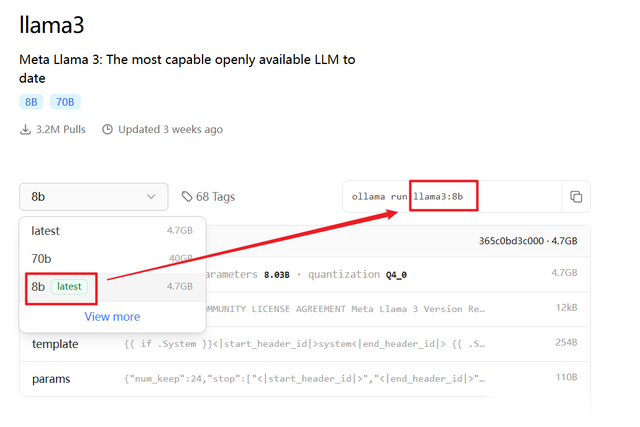Open the 8b model version dropdown
This screenshot has height=427, width=640.
tap(93, 197)
